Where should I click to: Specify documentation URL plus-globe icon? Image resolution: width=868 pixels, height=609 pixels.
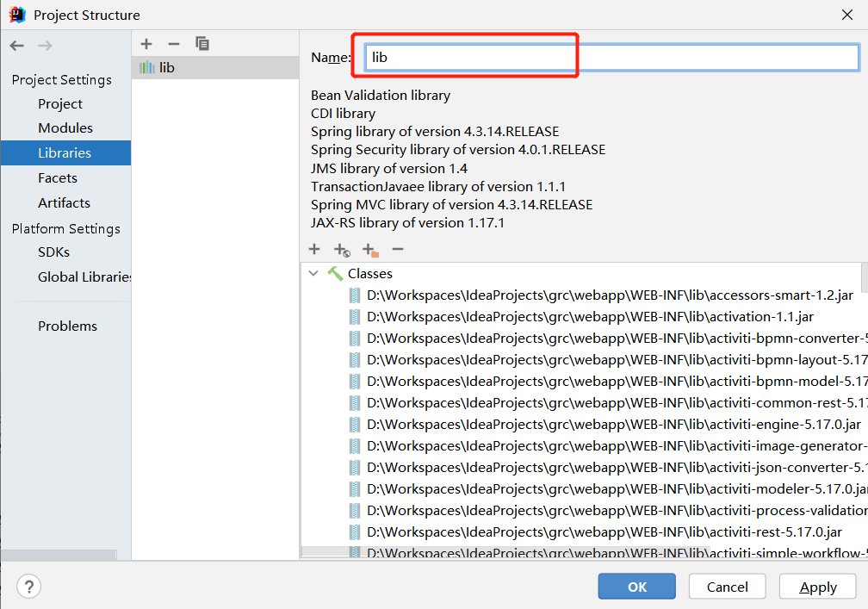(342, 251)
